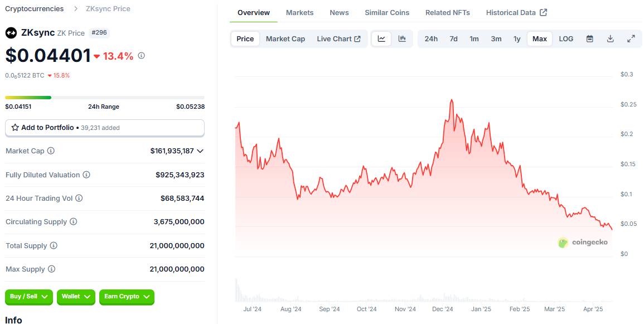Set chart range to 7d
The image size is (644, 324).
[453, 38]
